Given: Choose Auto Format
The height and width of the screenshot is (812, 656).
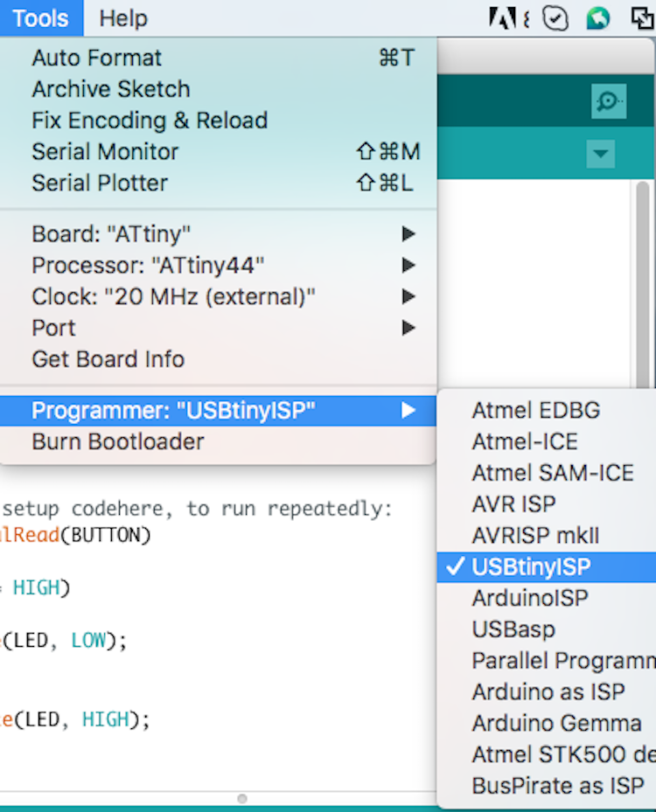Looking at the screenshot, I should coord(218,58).
